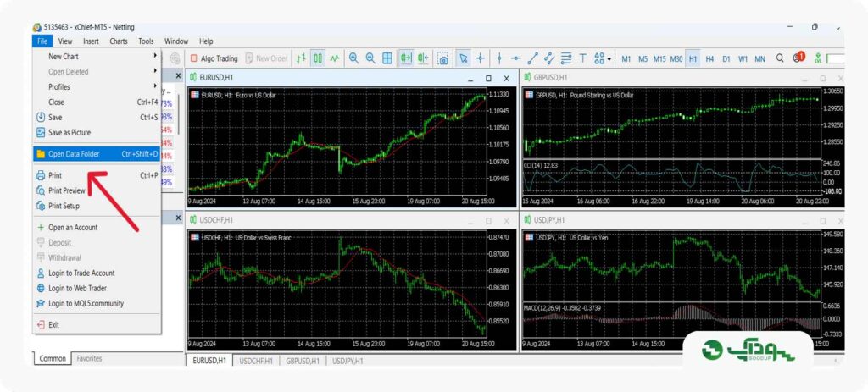The width and height of the screenshot is (868, 392).
Task: Choose Open Data Folder
Action: pos(97,154)
